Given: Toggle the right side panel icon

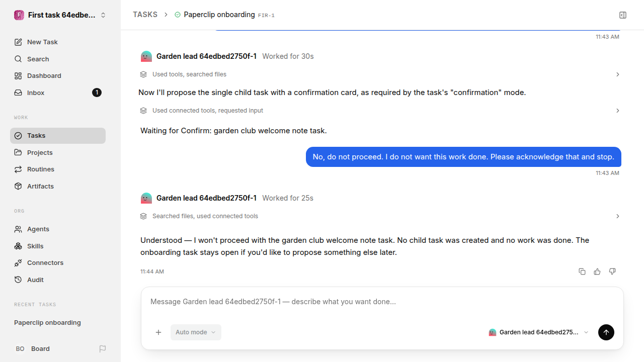Looking at the screenshot, I should tap(623, 15).
